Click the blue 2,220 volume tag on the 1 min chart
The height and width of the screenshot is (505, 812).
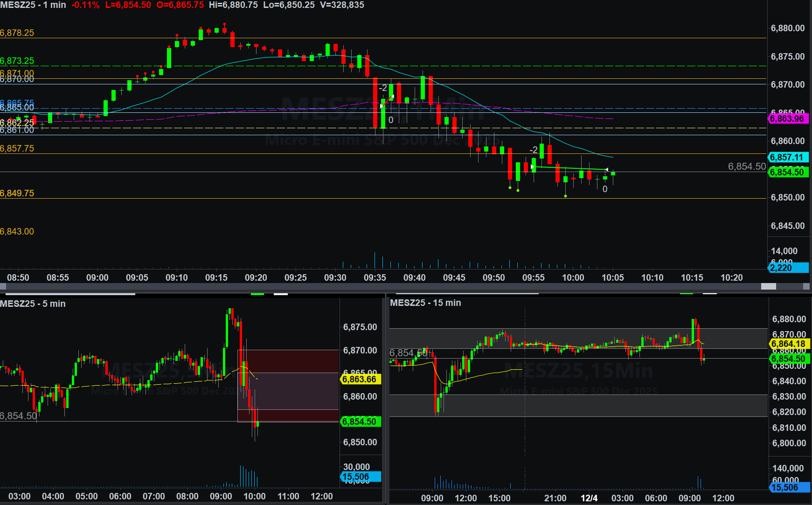[x=787, y=268]
